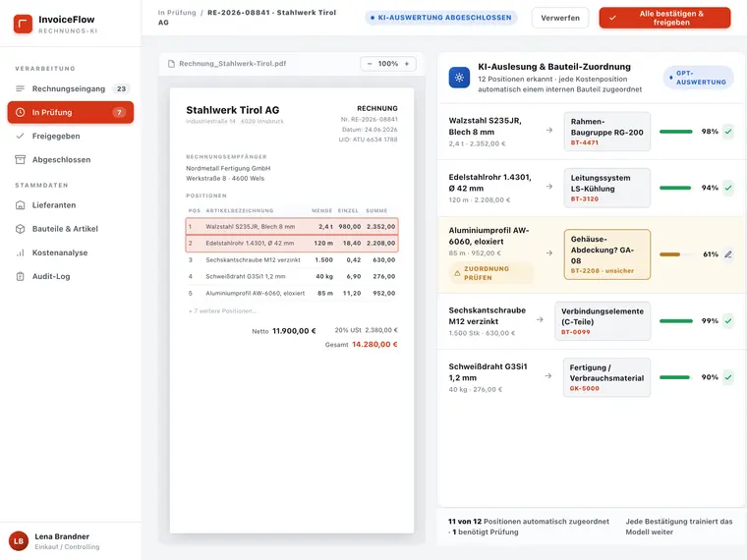Click the clock icon beside In Prüfung
The image size is (747, 560).
pyautogui.click(x=20, y=112)
